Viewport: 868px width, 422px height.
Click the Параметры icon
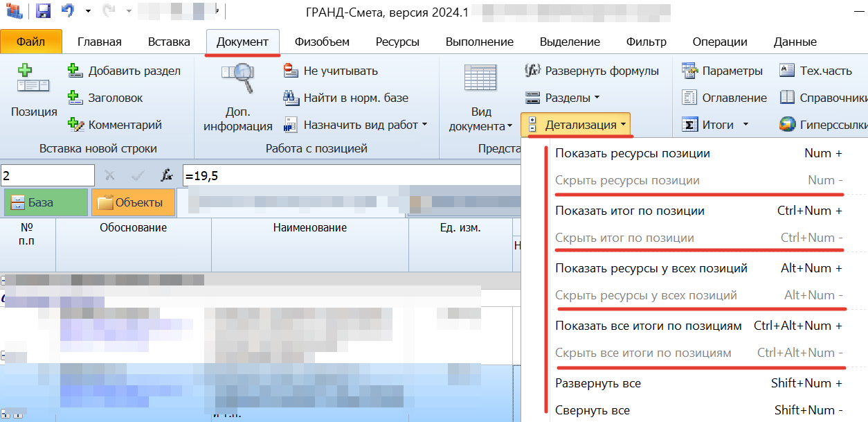[x=689, y=71]
